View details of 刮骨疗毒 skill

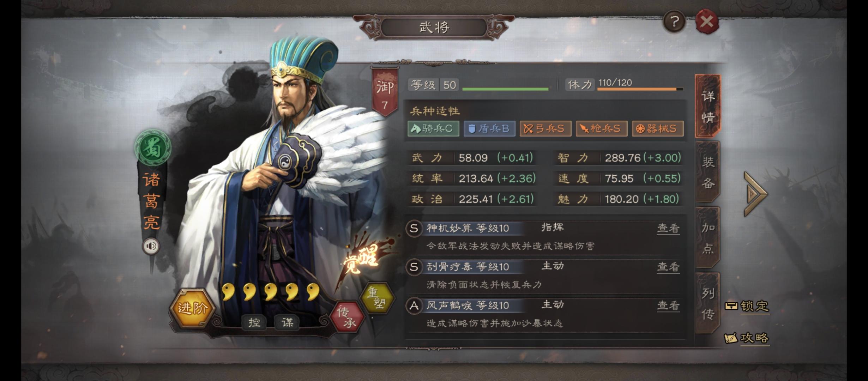(668, 267)
